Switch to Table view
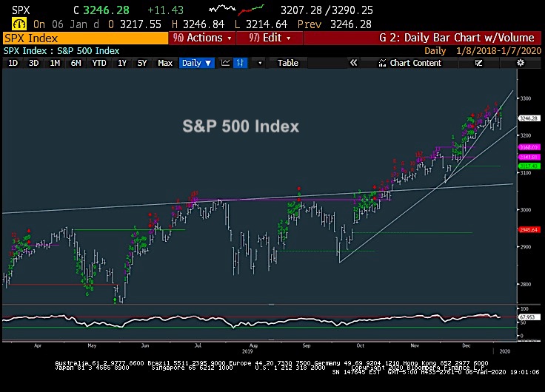 pos(288,63)
